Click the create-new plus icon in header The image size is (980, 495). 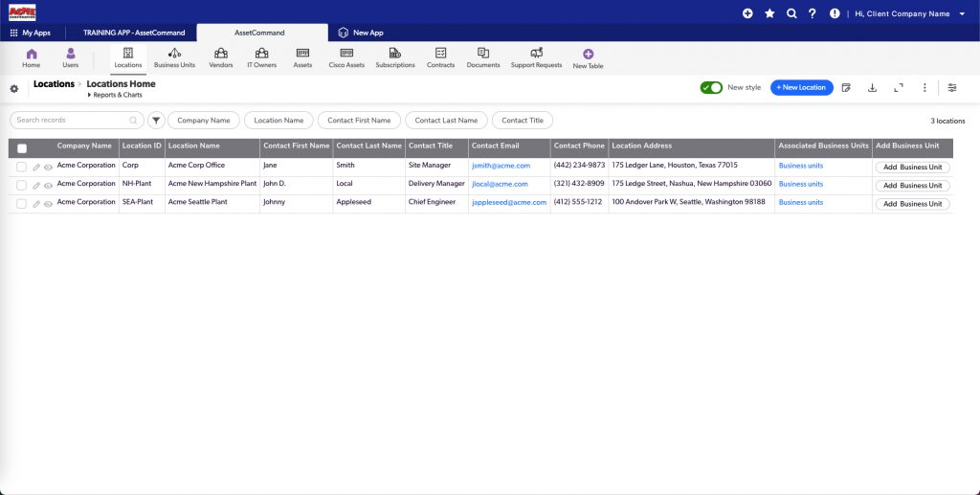pyautogui.click(x=747, y=13)
